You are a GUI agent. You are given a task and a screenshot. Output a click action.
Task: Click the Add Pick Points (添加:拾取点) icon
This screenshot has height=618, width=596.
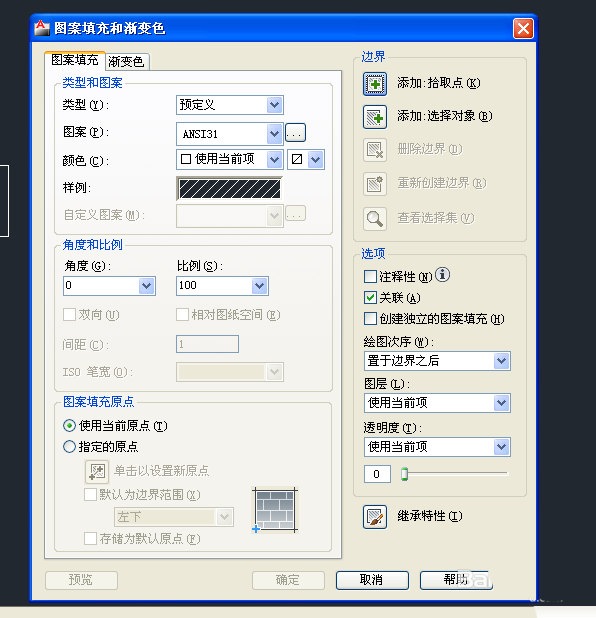[x=374, y=84]
